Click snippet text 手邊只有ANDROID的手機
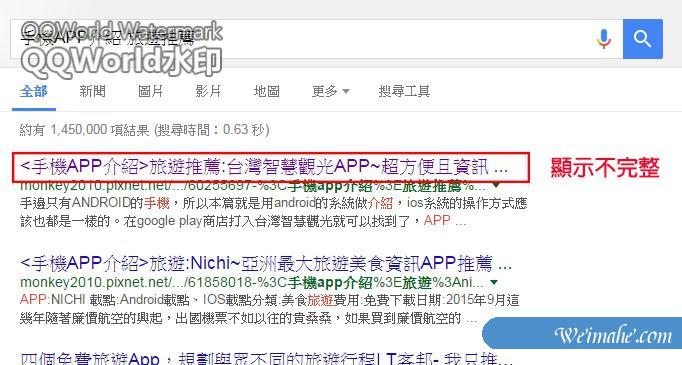Viewport: 682px width, 365px height. tap(94, 203)
